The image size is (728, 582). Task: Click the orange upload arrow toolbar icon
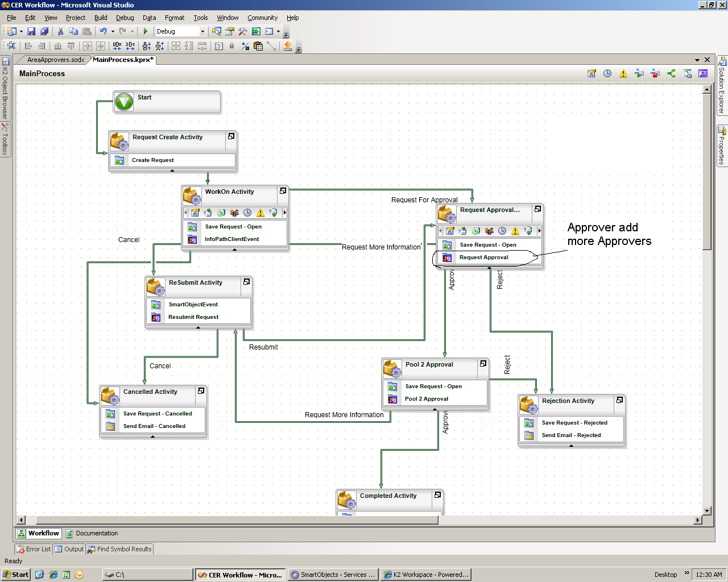point(288,46)
